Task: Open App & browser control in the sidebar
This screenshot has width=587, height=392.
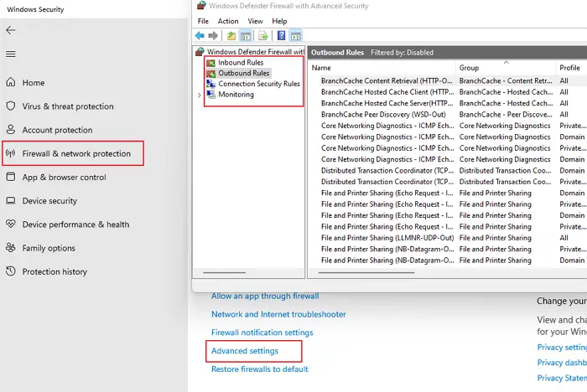Action: pyautogui.click(x=56, y=177)
